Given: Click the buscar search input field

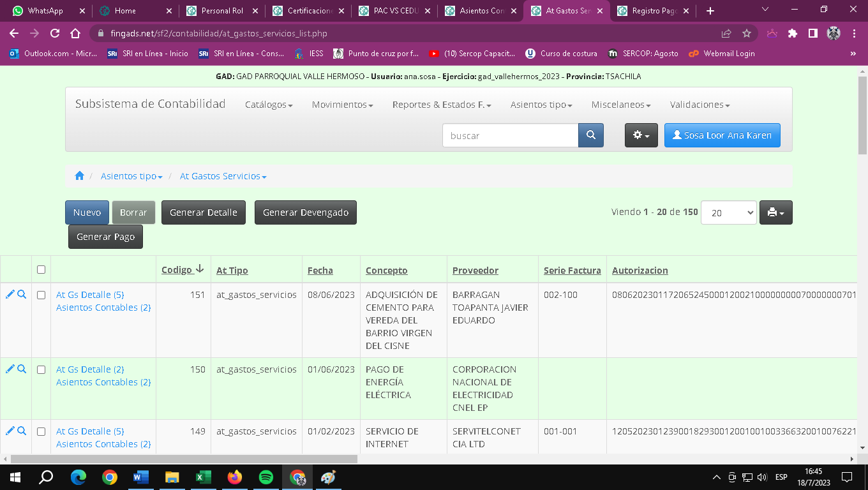Looking at the screenshot, I should pos(510,135).
